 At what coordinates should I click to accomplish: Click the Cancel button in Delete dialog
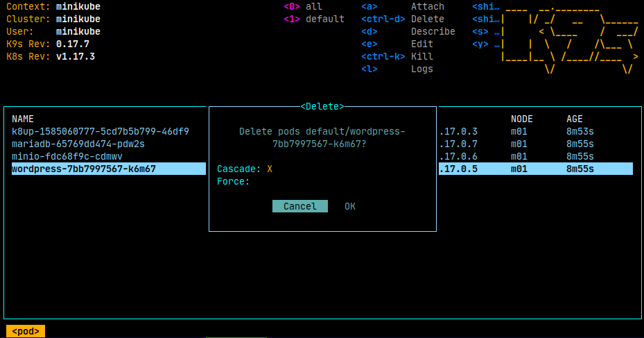coord(299,206)
